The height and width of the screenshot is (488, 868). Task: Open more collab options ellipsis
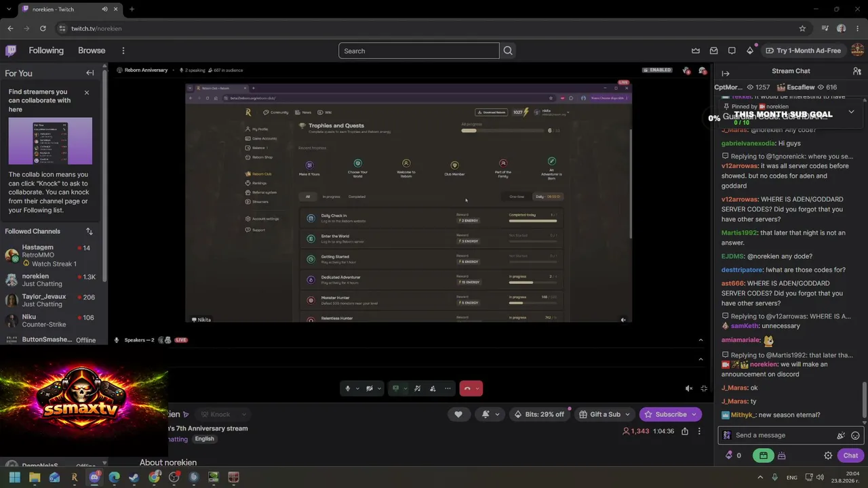tap(448, 388)
